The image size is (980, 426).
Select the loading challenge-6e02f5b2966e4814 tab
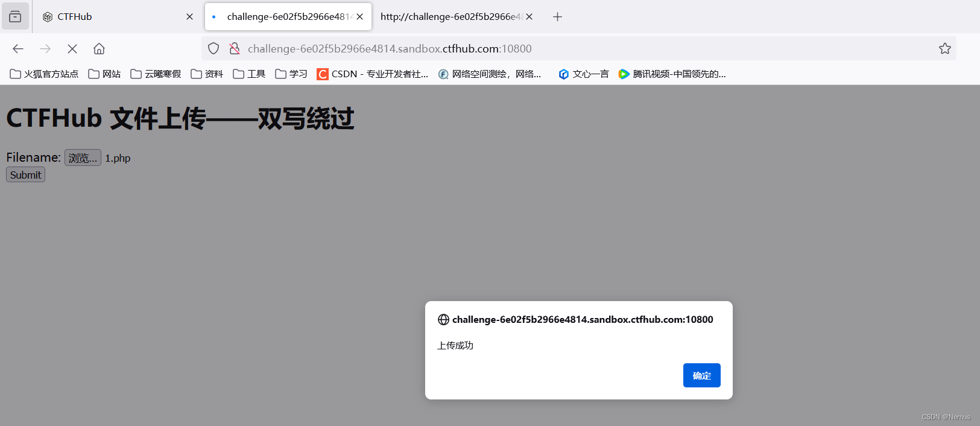pyautogui.click(x=288, y=16)
